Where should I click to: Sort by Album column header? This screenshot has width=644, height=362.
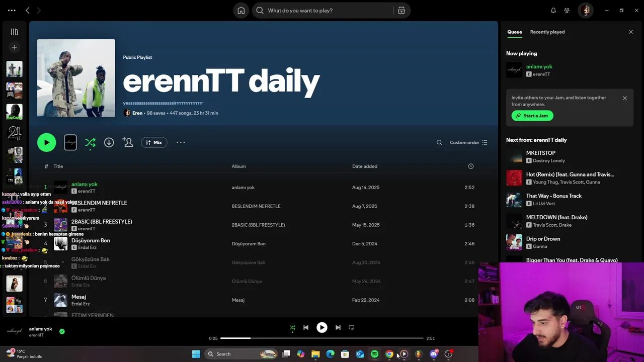coord(238,166)
